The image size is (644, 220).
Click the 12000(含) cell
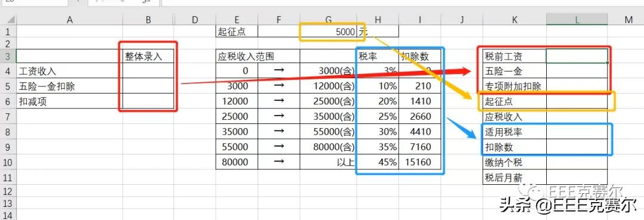(328, 86)
